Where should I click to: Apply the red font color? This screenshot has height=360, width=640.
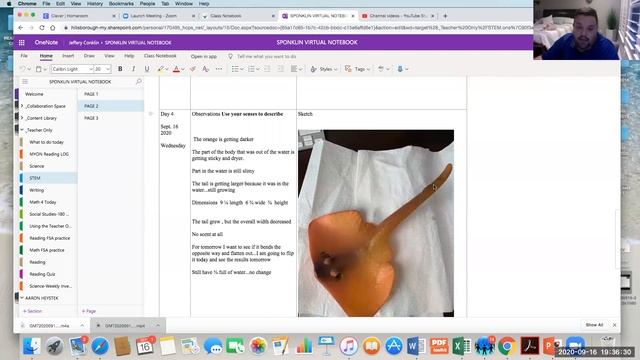click(x=176, y=69)
